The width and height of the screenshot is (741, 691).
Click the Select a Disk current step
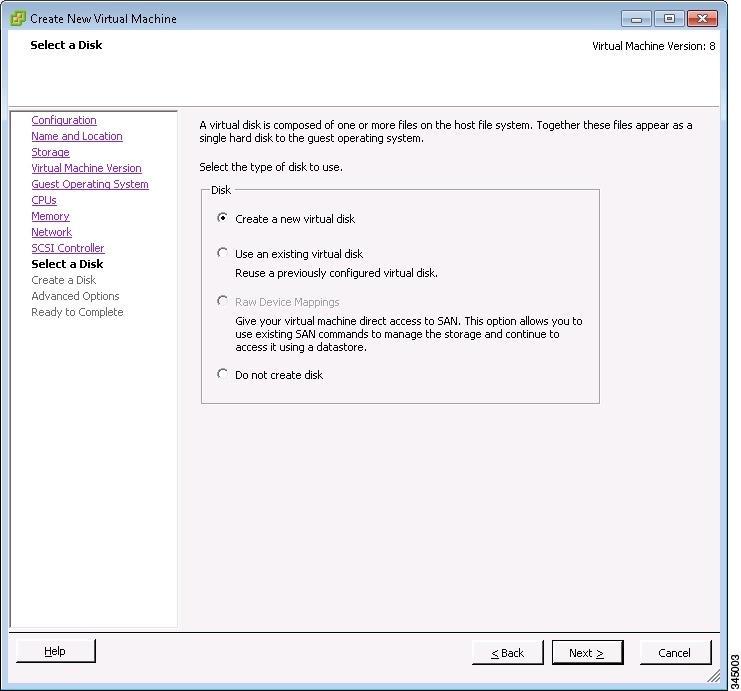67,264
